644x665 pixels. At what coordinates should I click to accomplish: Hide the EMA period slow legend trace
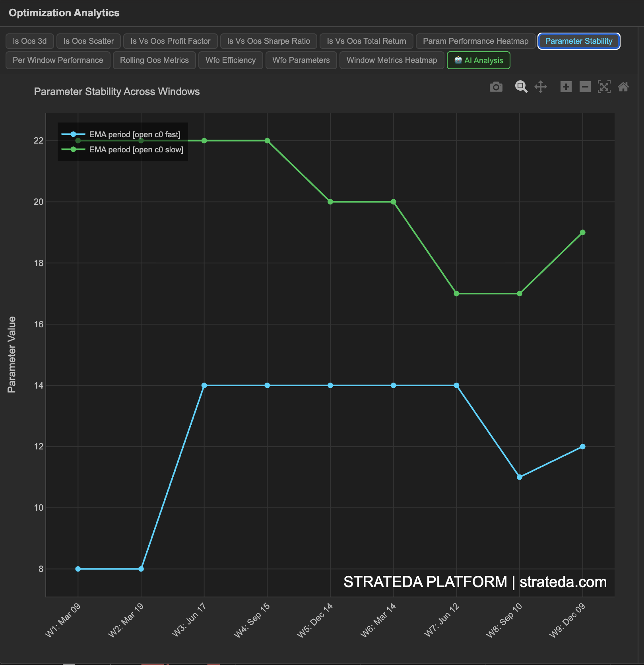(x=136, y=150)
